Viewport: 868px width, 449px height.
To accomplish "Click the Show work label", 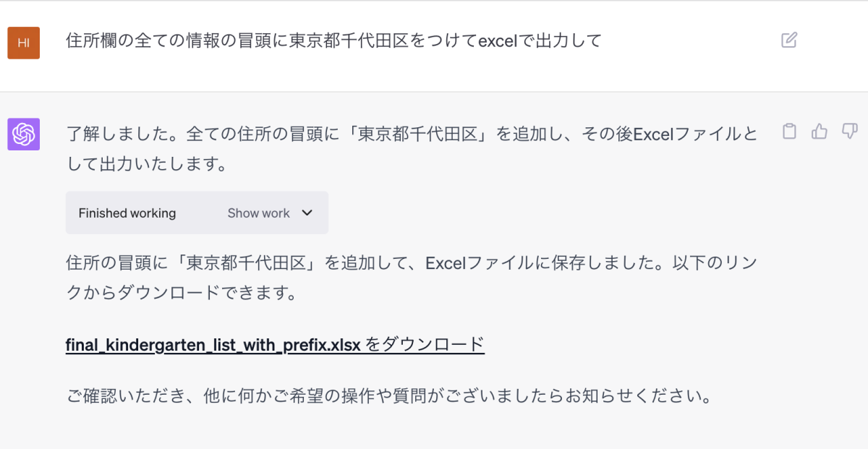I will pyautogui.click(x=258, y=213).
